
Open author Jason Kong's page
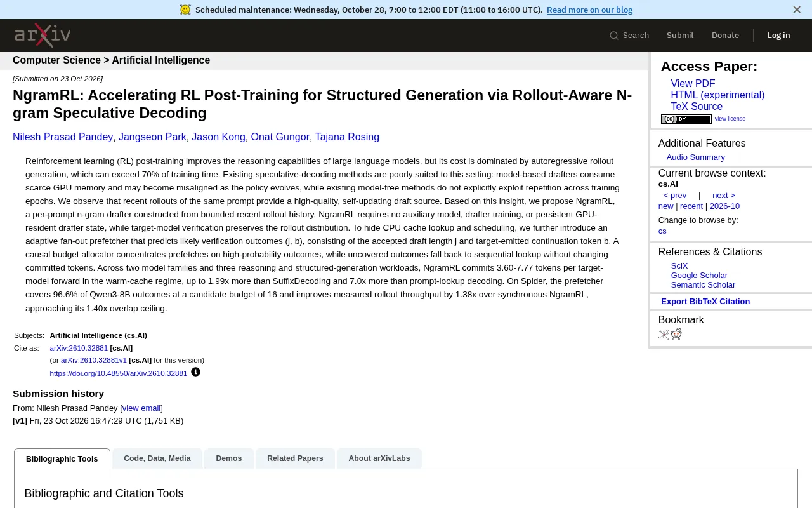[x=218, y=137]
